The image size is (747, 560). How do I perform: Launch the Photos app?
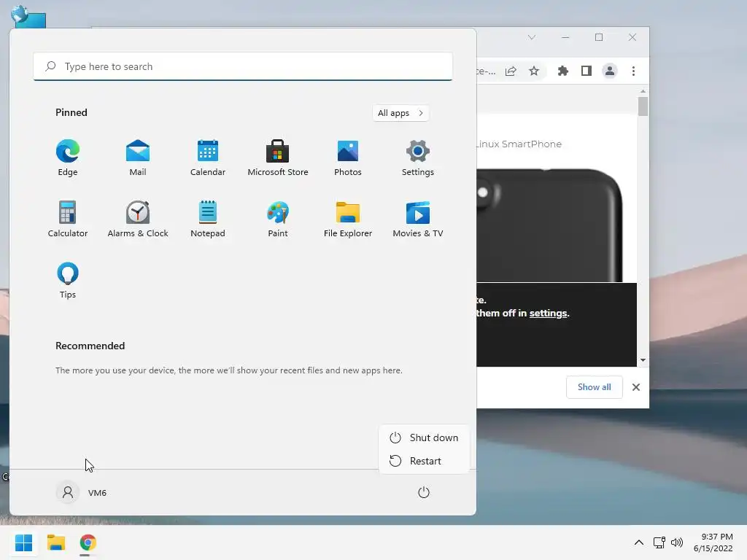348,157
